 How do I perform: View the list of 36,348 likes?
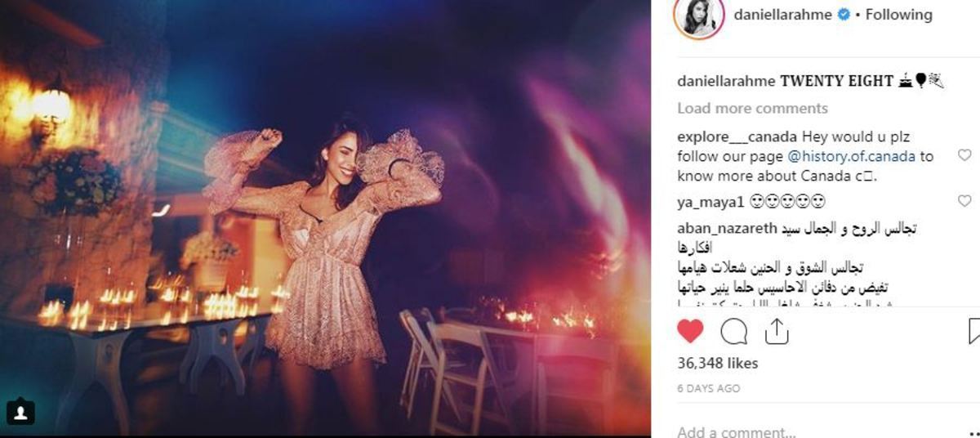click(x=718, y=363)
